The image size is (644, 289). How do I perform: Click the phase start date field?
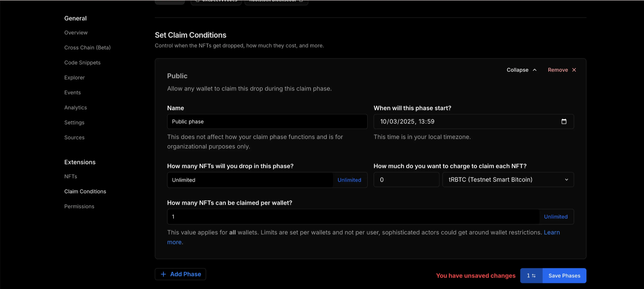(465, 122)
